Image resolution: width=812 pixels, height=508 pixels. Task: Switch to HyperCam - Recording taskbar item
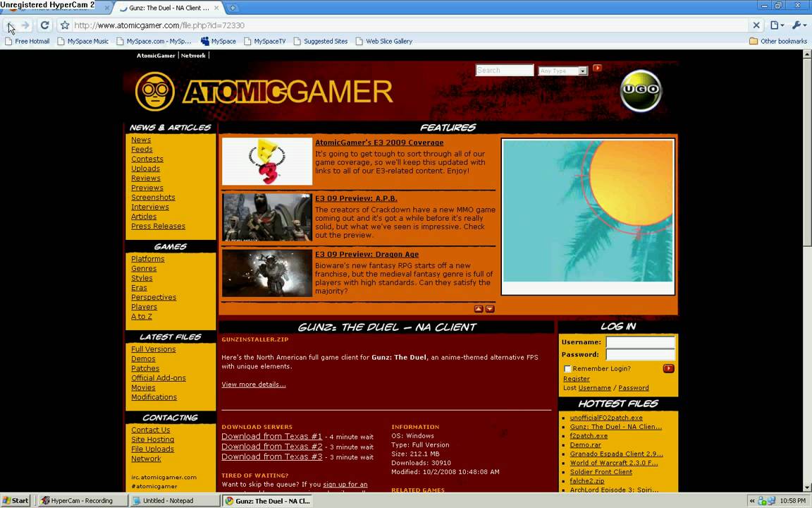tap(83, 501)
